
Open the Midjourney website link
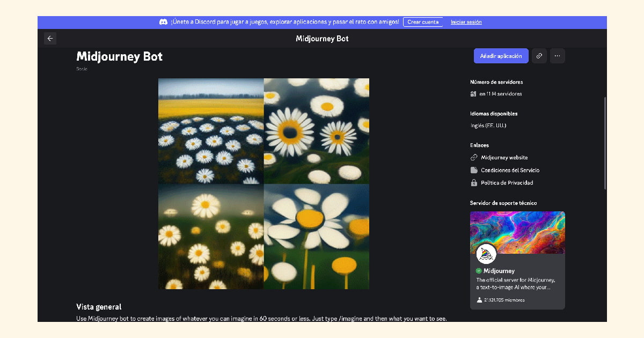[x=504, y=158]
